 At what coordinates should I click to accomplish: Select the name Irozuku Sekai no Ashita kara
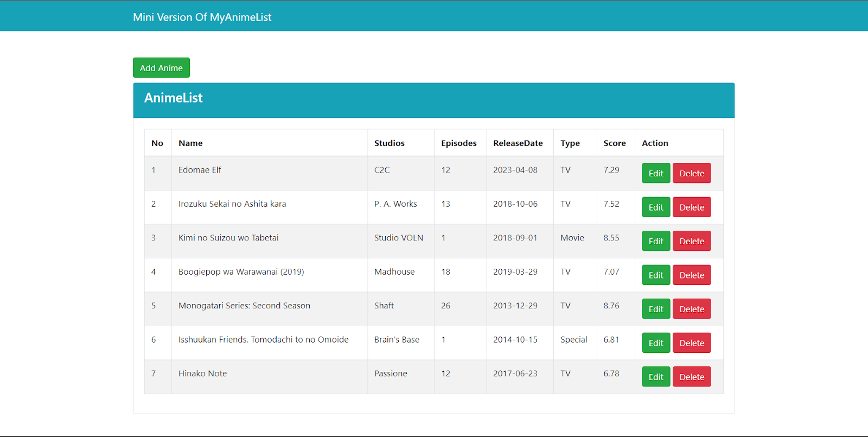coord(232,204)
